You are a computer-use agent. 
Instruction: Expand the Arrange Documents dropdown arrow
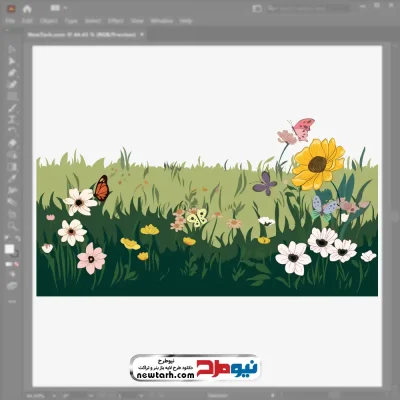65,8
